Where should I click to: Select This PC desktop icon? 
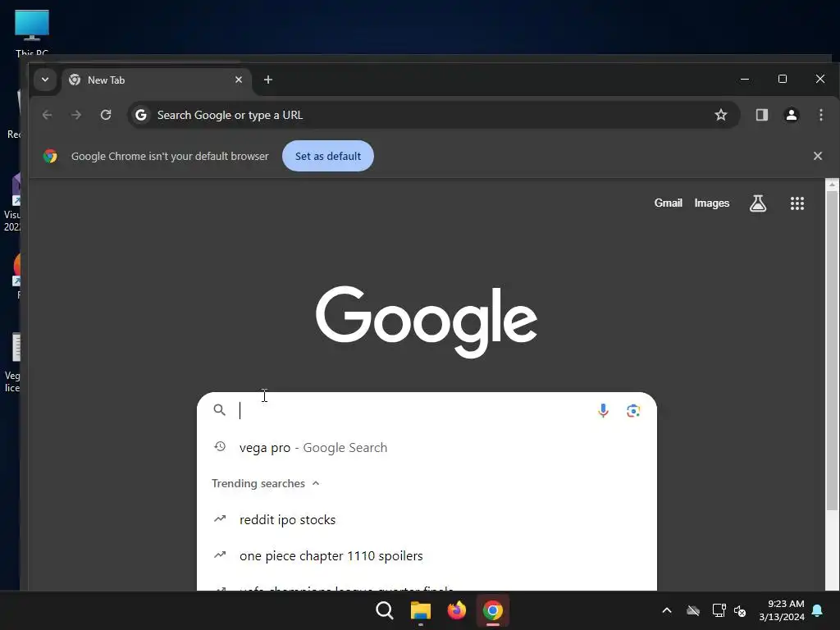(32, 33)
